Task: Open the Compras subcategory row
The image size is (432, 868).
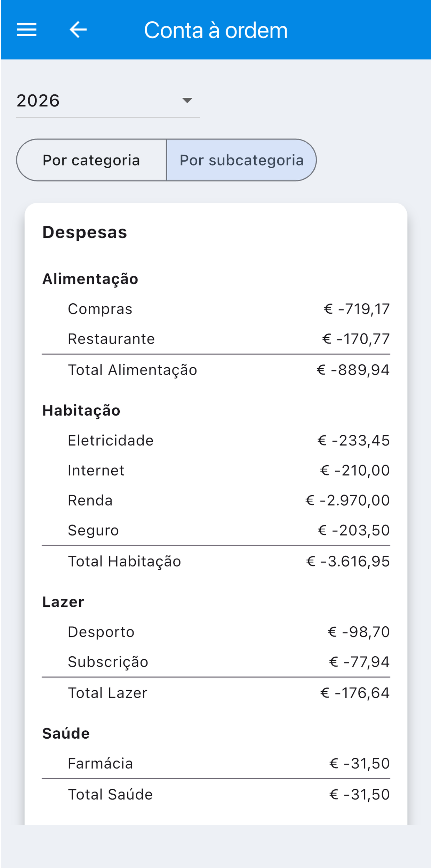Action: pyautogui.click(x=216, y=309)
